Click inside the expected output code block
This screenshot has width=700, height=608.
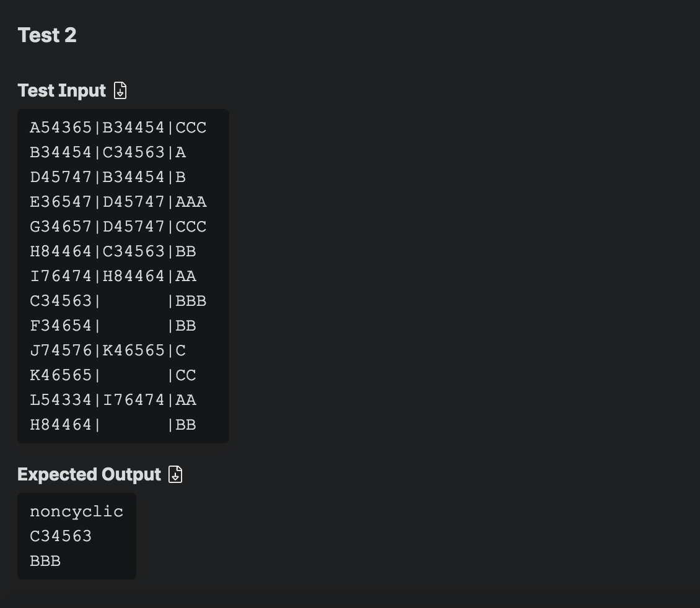76,536
